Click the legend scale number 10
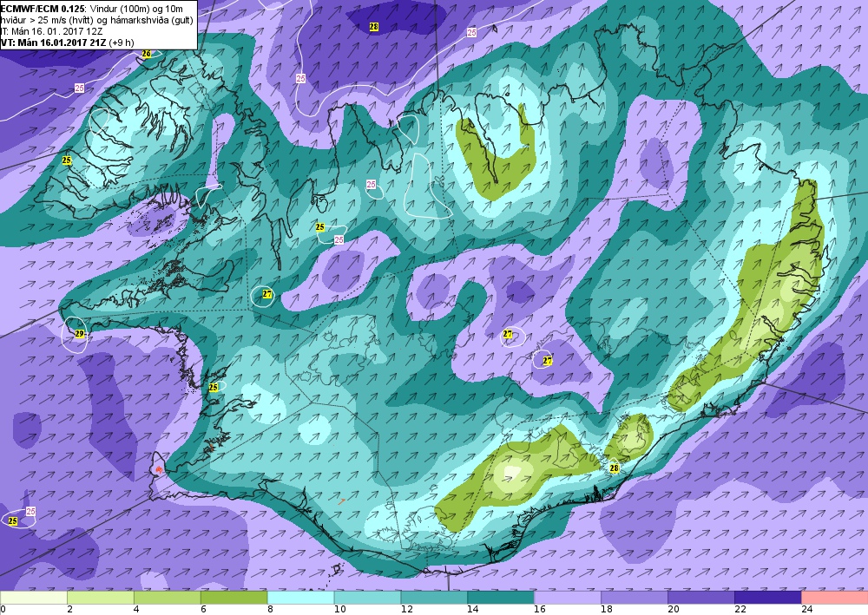Viewport: 868px width, 615px height. 339,610
